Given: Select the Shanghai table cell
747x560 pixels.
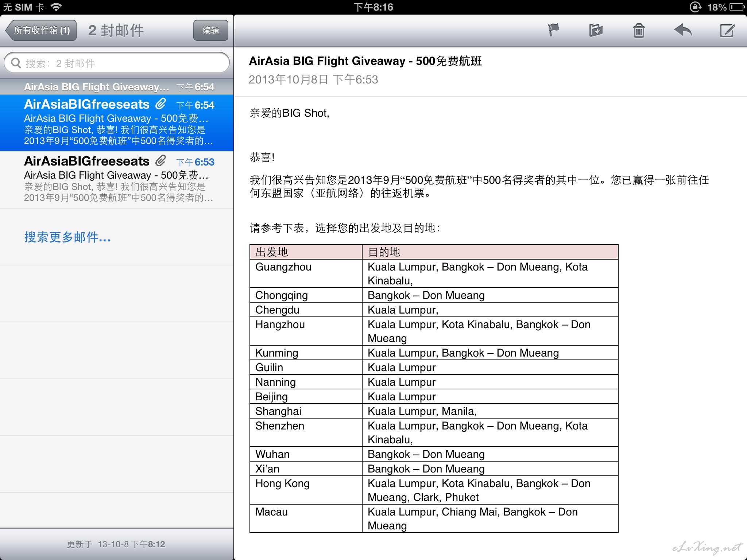Looking at the screenshot, I should [x=306, y=411].
